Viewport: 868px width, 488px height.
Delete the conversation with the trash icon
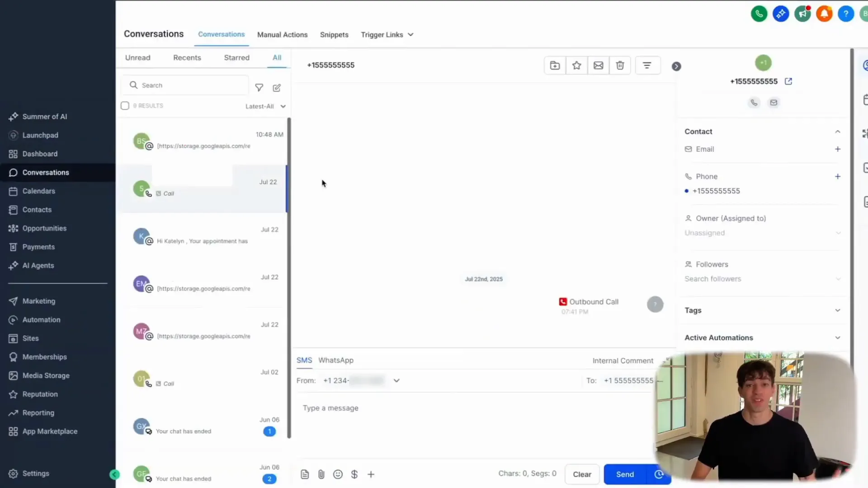point(620,65)
